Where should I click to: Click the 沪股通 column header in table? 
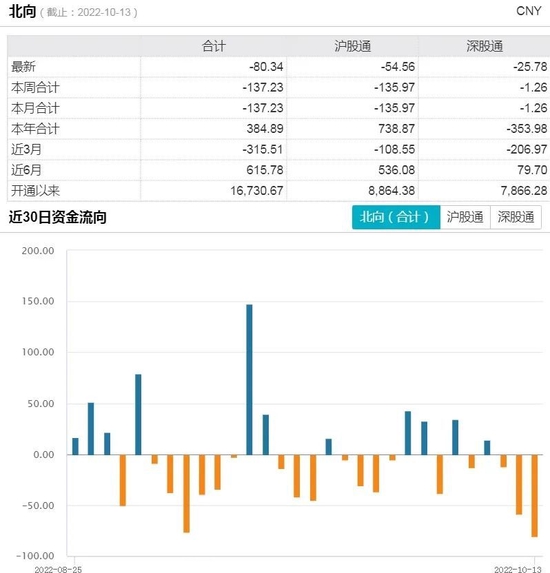pyautogui.click(x=353, y=46)
